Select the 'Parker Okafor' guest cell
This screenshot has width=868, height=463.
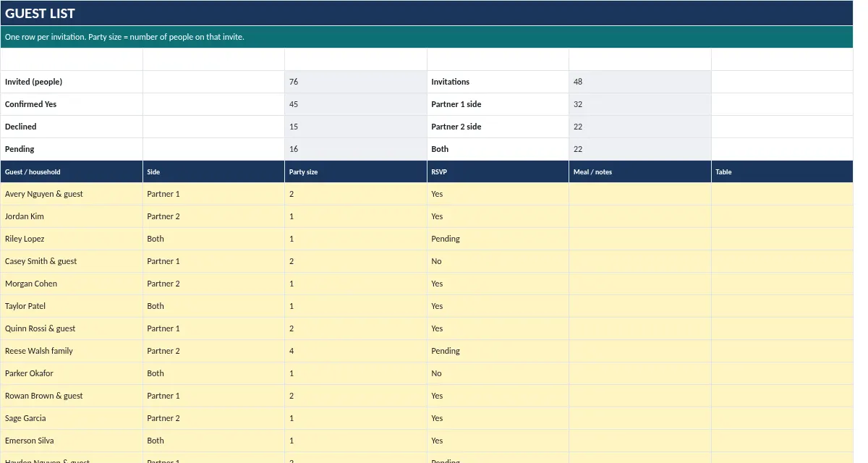[x=72, y=373]
